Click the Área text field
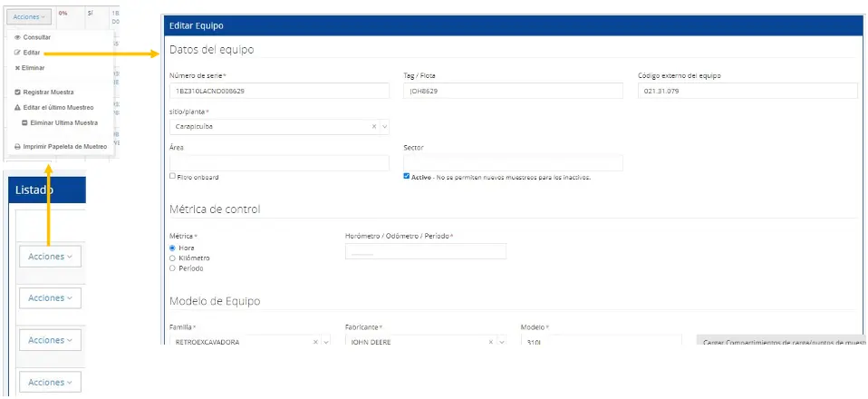Viewport: 868px width, 399px height. click(x=280, y=163)
